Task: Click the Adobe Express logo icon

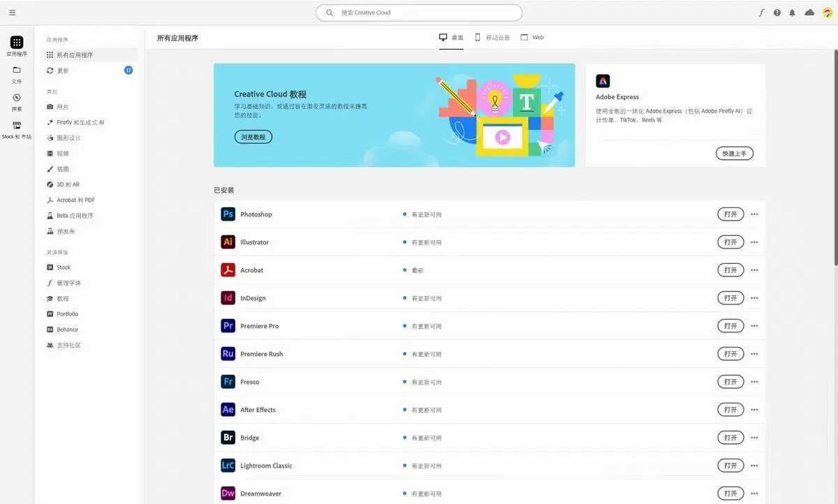Action: 603,80
